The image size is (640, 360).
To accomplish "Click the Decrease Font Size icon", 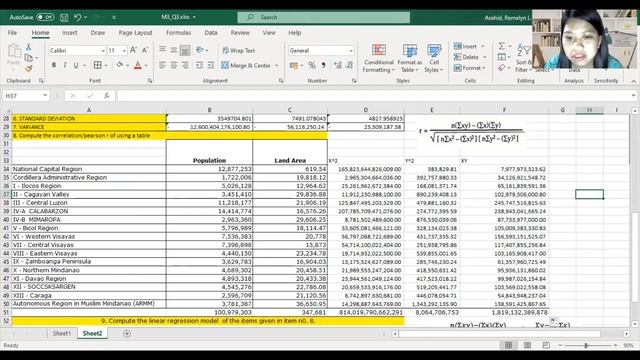I will click(x=145, y=50).
